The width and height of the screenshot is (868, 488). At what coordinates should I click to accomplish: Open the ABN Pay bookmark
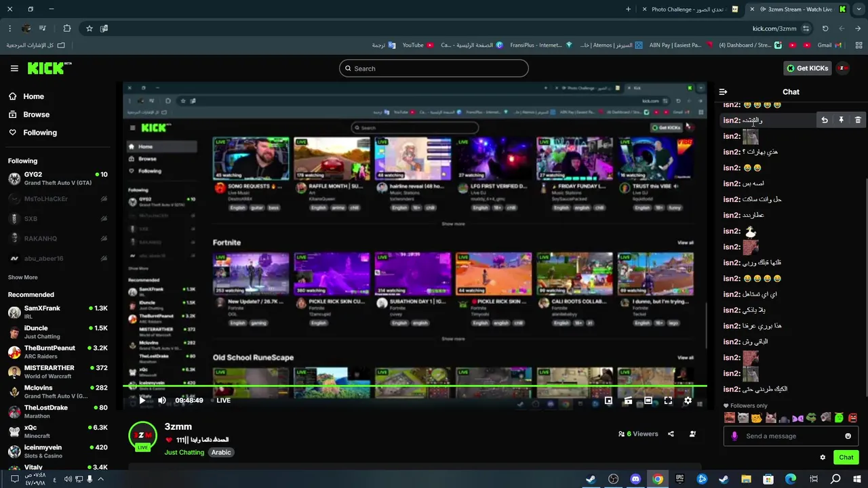coord(681,45)
